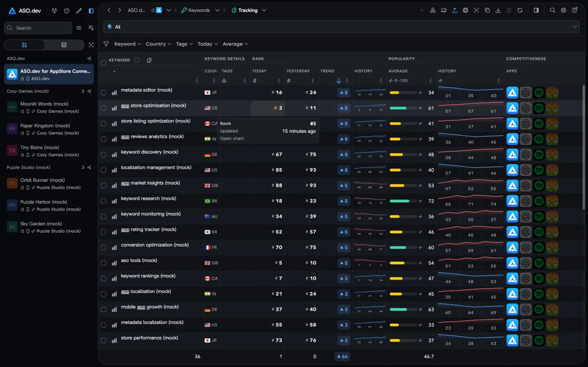Open bar chart icon for keyword research row

114,201
